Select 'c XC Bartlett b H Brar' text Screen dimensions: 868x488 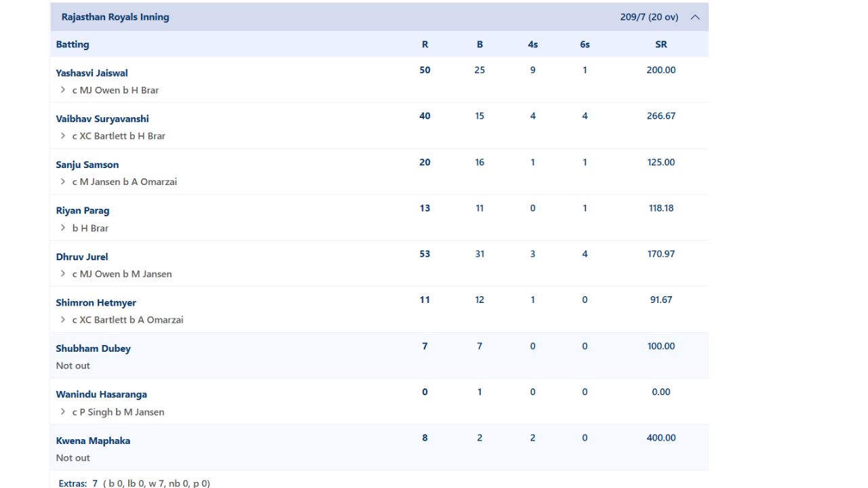119,136
